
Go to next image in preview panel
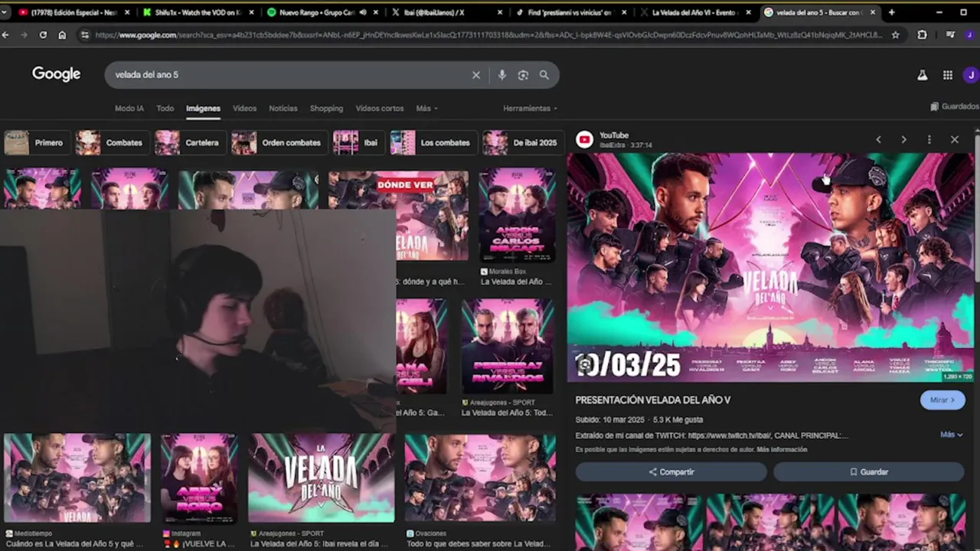(x=903, y=139)
